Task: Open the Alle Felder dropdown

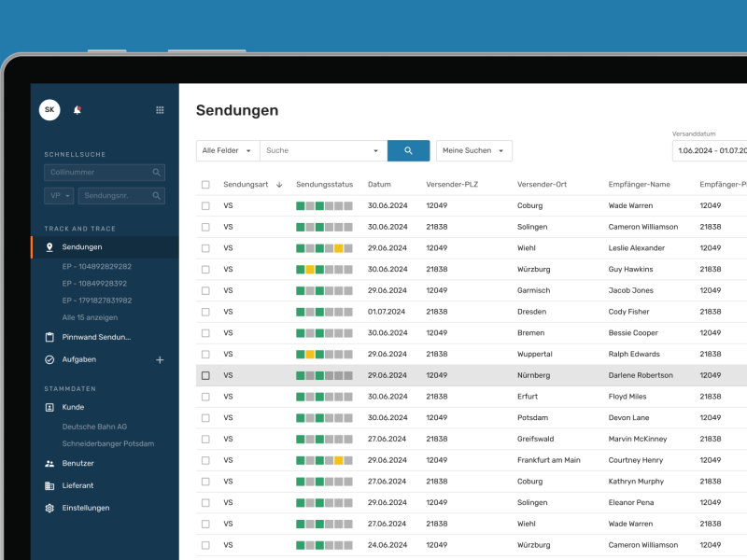Action: (227, 150)
